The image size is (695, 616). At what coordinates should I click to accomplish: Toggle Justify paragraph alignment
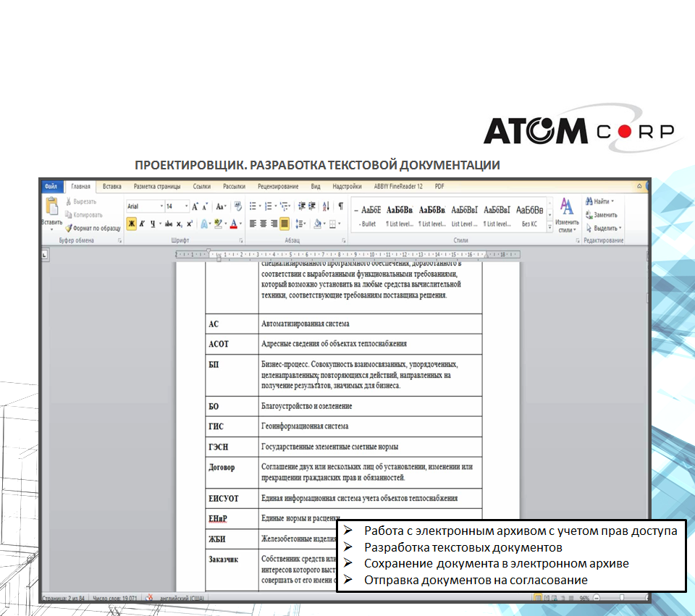(x=285, y=224)
